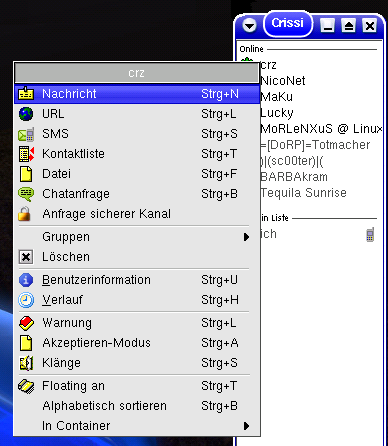The height and width of the screenshot is (446, 388).
Task: Click the Löschen delete entry
Action: point(137,257)
